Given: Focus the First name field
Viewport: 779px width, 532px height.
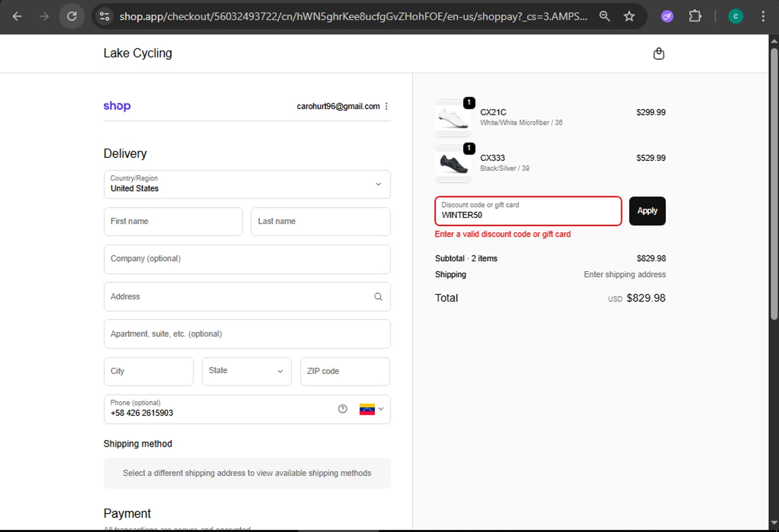Looking at the screenshot, I should point(173,222).
